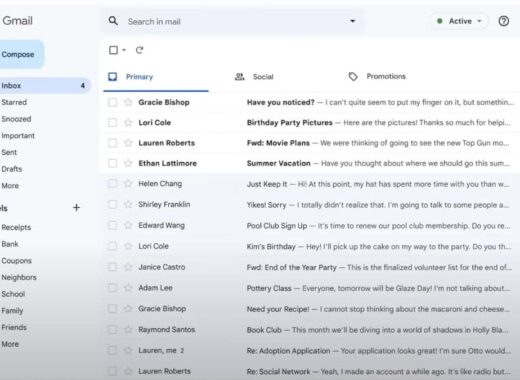
Task: Open the School label
Action: (13, 294)
